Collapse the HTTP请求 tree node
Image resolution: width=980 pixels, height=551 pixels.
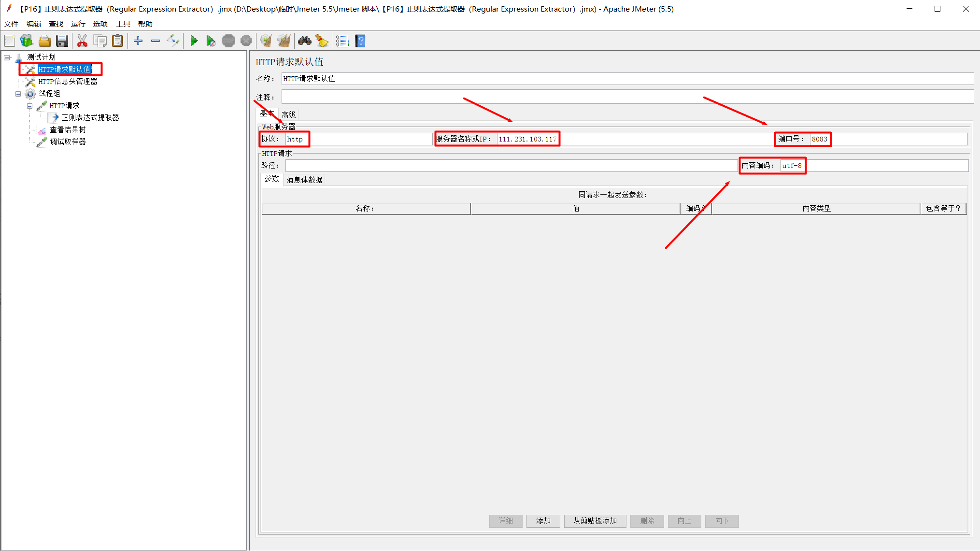pyautogui.click(x=30, y=106)
